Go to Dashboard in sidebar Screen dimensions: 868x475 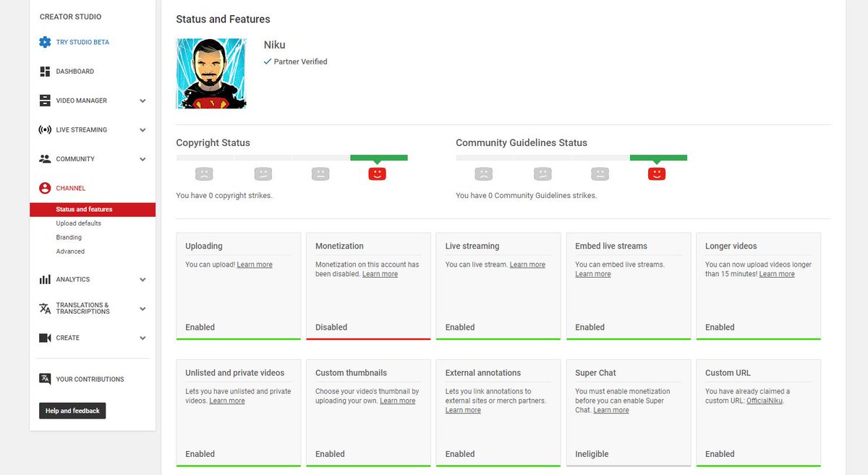[x=75, y=72]
